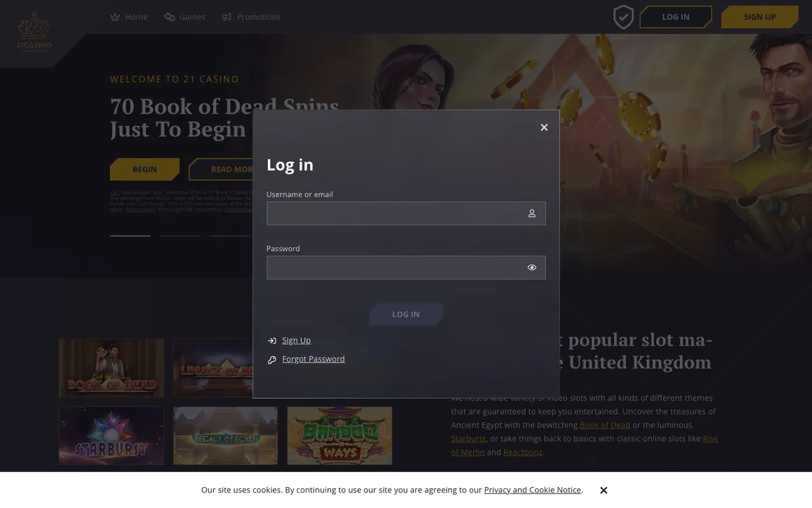Select the first banner slide indicator
This screenshot has width=812, height=508.
[130, 236]
